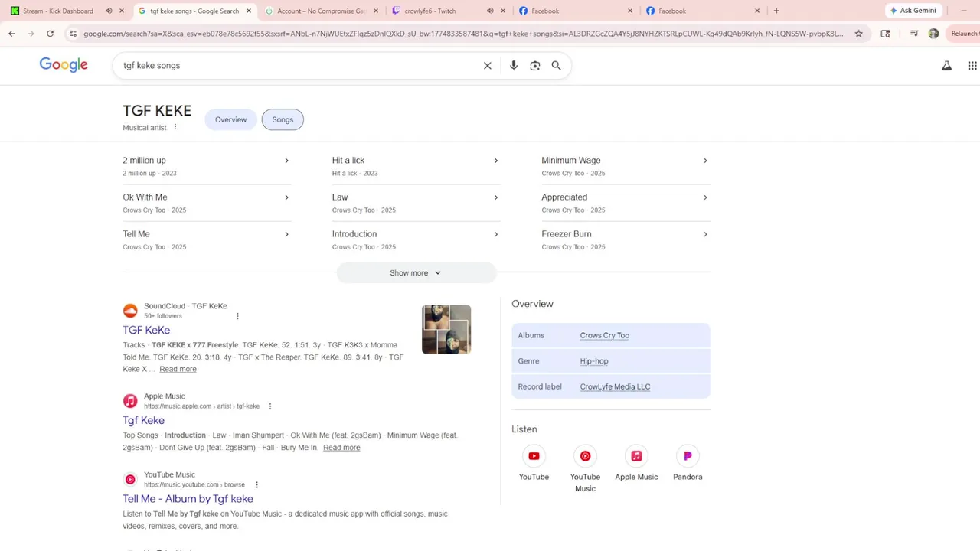Click the Google logo

point(64,65)
